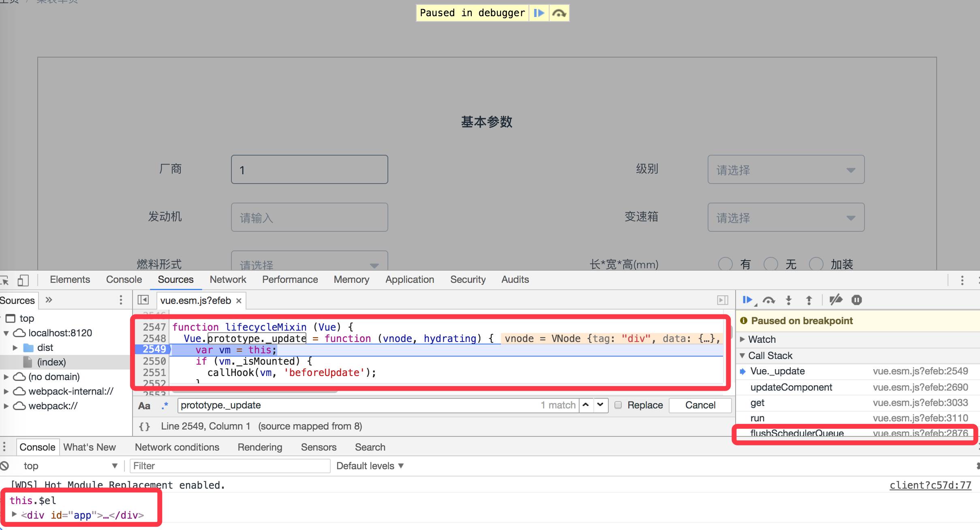
Task: Hide the file navigator pane
Action: click(x=143, y=300)
